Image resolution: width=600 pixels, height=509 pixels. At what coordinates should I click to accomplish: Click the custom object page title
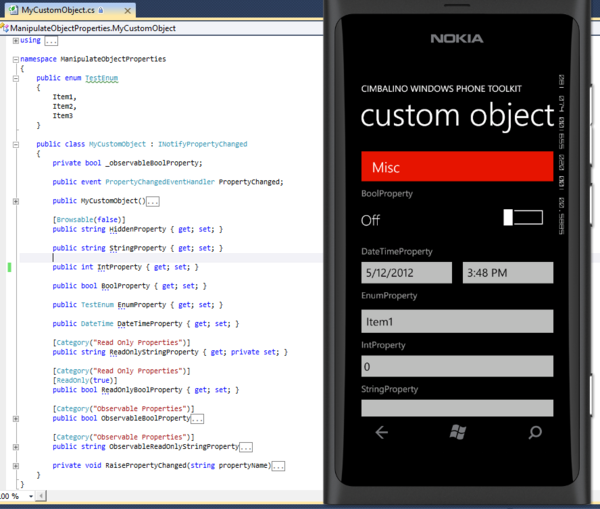point(457,116)
